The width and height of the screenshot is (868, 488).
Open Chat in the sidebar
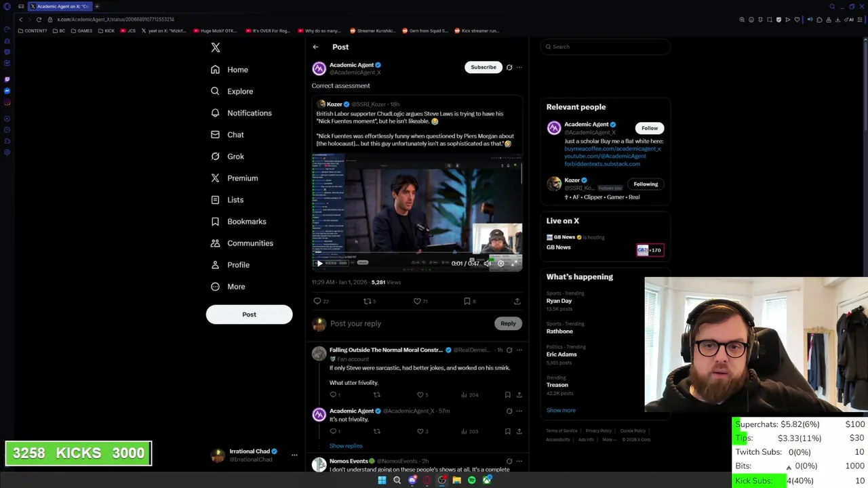(x=227, y=135)
